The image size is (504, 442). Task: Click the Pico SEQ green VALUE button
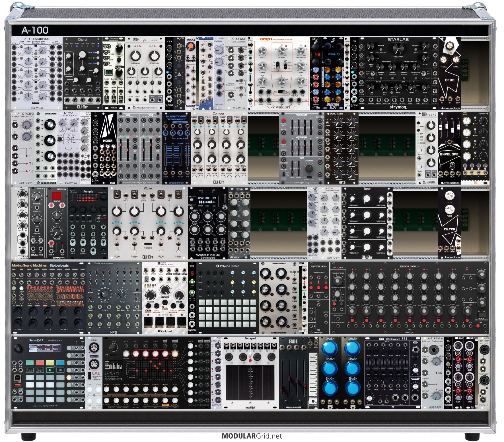192,292
